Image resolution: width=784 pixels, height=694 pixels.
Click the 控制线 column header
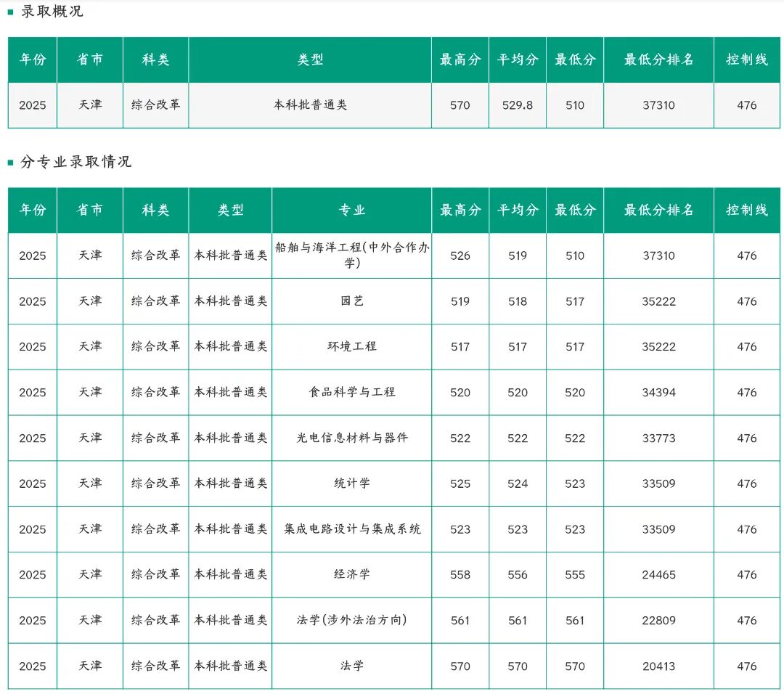tap(746, 210)
